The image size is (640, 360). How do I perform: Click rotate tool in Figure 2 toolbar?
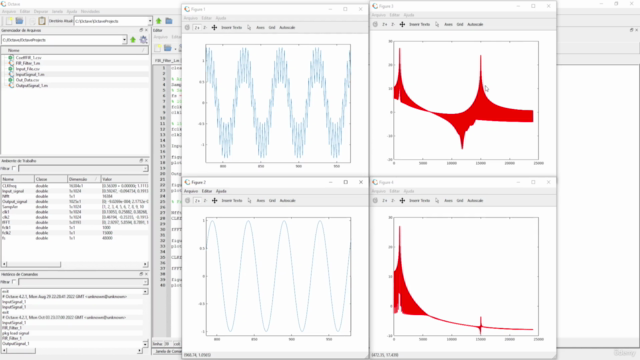point(187,200)
